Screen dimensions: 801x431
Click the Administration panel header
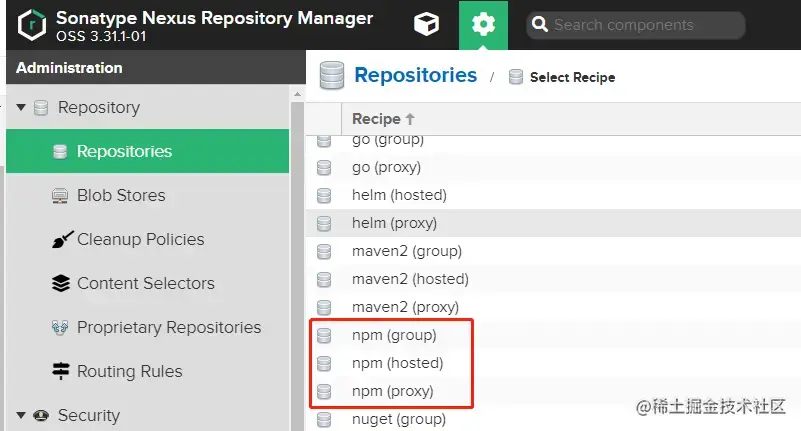point(156,67)
